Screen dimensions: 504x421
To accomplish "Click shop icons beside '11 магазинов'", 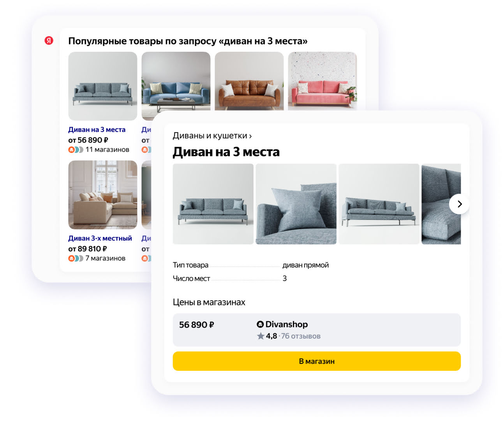I will click(x=76, y=150).
